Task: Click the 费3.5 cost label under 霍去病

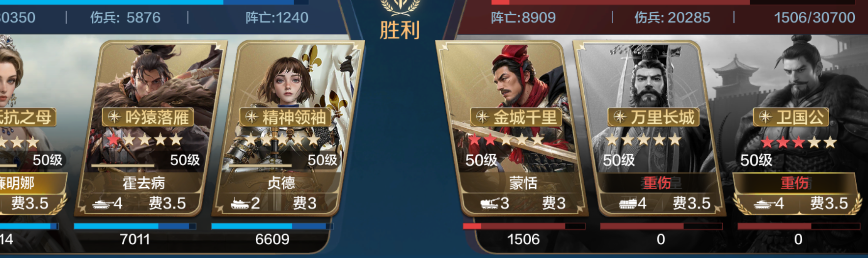Action: (x=167, y=203)
